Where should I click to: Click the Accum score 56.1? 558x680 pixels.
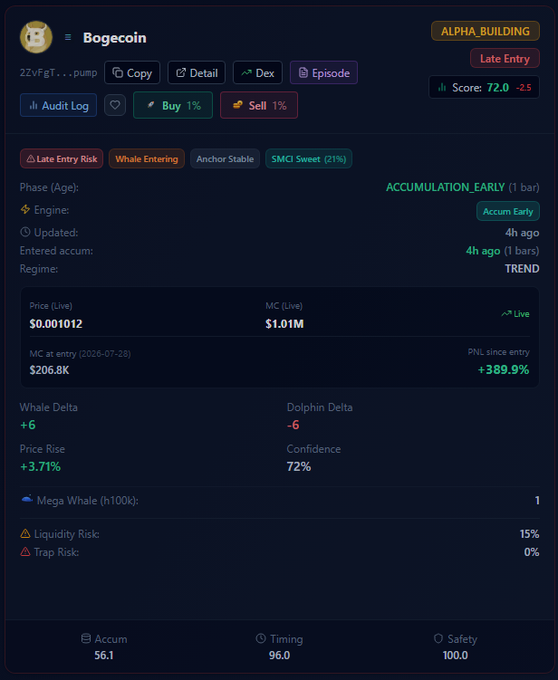pyautogui.click(x=104, y=655)
